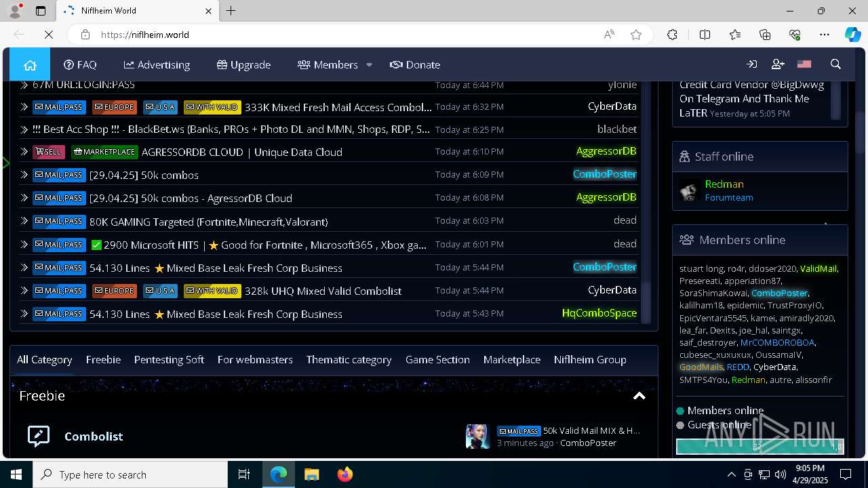Viewport: 868px width, 488px height.
Task: Open the Advertising page
Action: pyautogui.click(x=157, y=64)
